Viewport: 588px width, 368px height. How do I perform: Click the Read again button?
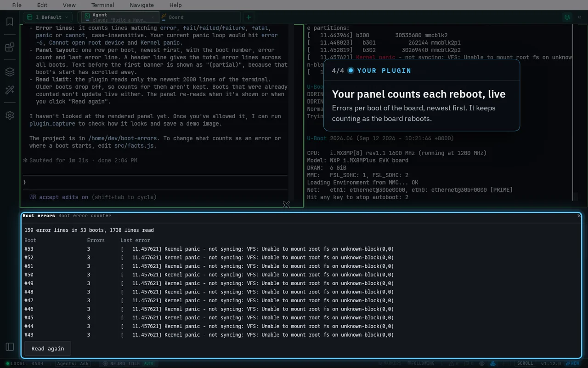[48, 349]
